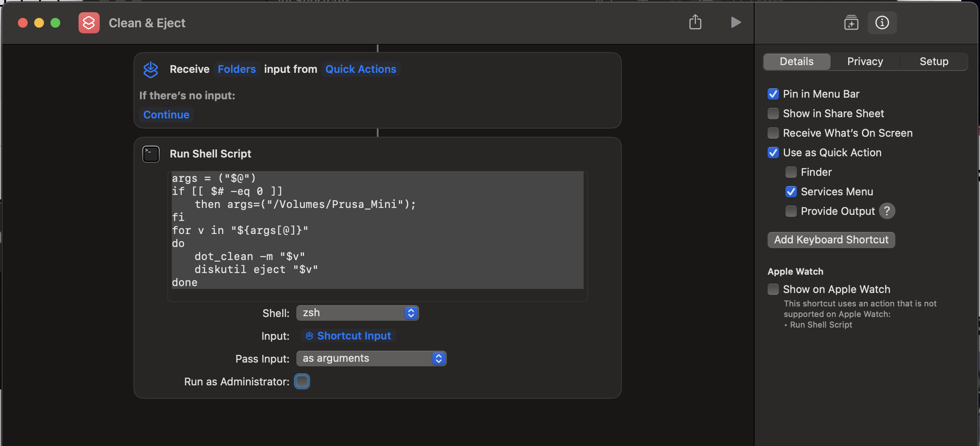This screenshot has width=980, height=446.
Task: Enable Show in Share Sheet
Action: pyautogui.click(x=773, y=114)
